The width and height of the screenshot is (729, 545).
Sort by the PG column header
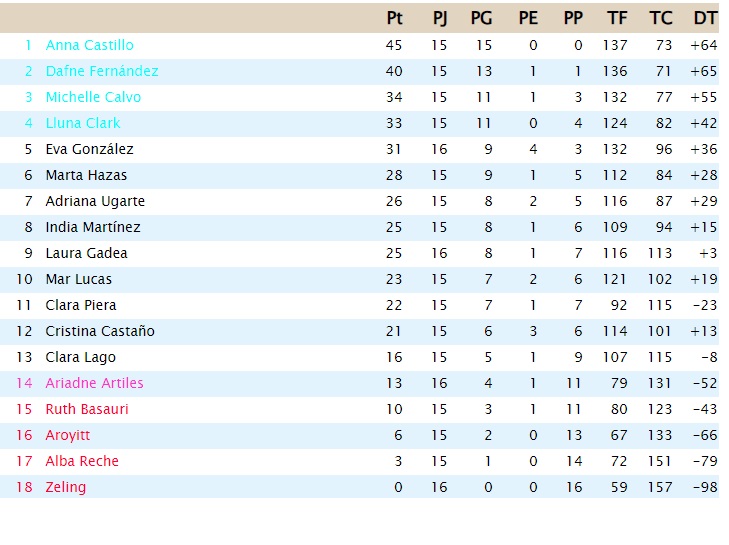click(x=481, y=18)
